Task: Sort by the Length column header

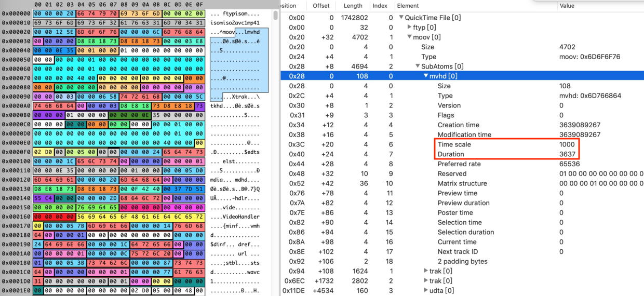Action: [353, 6]
